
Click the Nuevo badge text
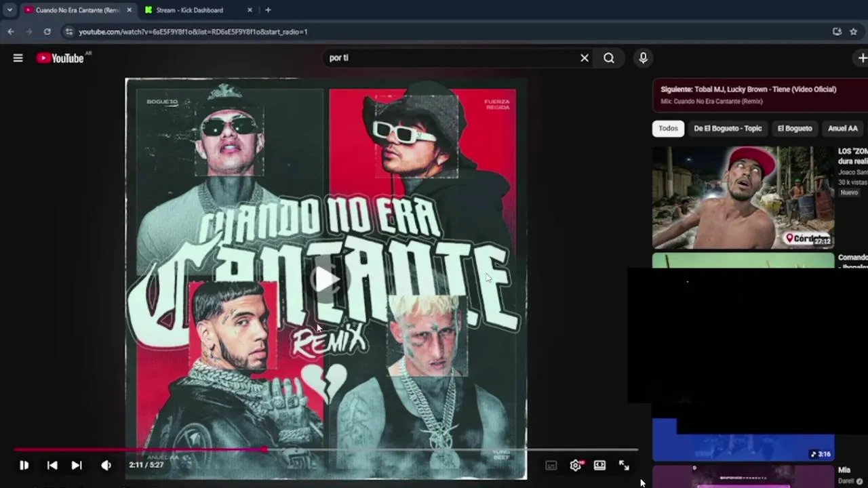coord(849,192)
